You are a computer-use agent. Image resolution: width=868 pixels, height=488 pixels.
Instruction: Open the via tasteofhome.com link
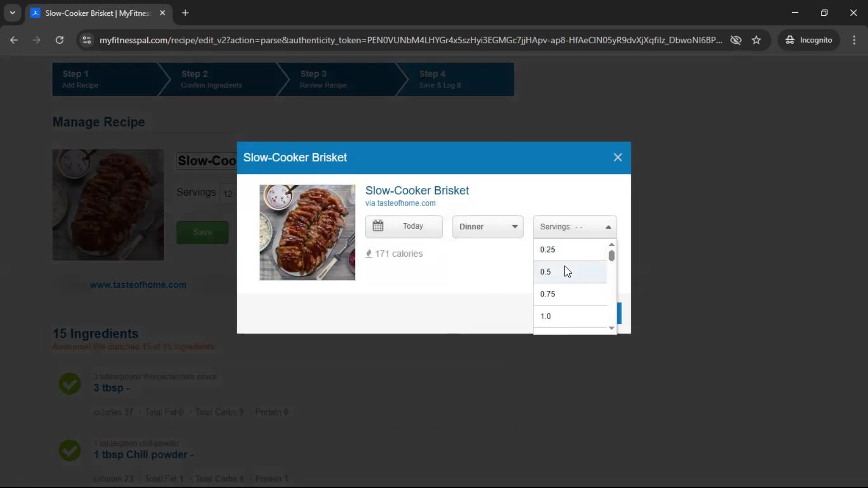[400, 203]
